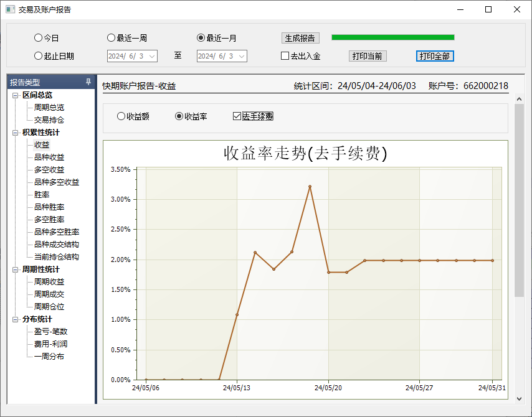Viewport: 532px width, 417px height.
Task: Click the vertical scrollbar of the report
Action: coord(519,199)
